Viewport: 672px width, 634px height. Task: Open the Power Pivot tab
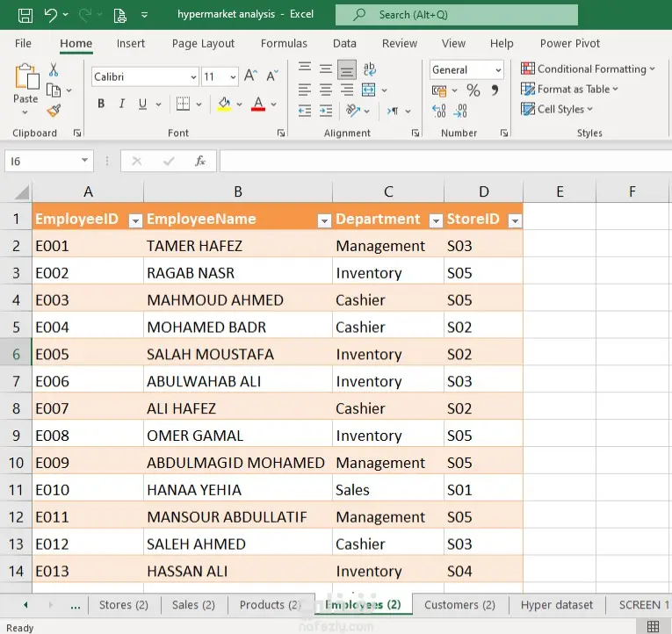[569, 43]
